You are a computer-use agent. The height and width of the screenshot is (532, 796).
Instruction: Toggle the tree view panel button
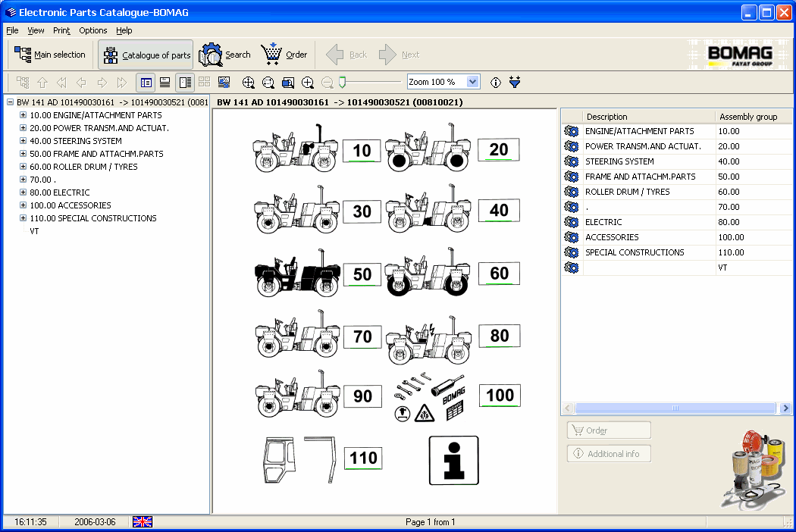146,83
